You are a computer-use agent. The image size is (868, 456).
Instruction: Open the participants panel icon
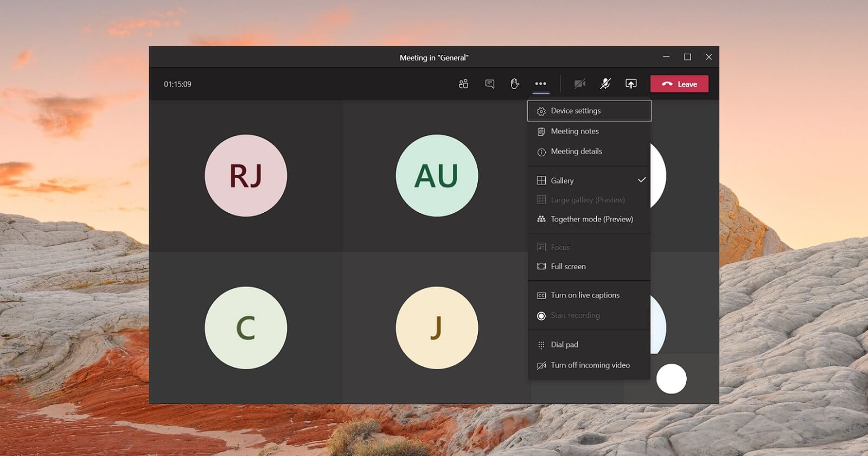pyautogui.click(x=463, y=84)
